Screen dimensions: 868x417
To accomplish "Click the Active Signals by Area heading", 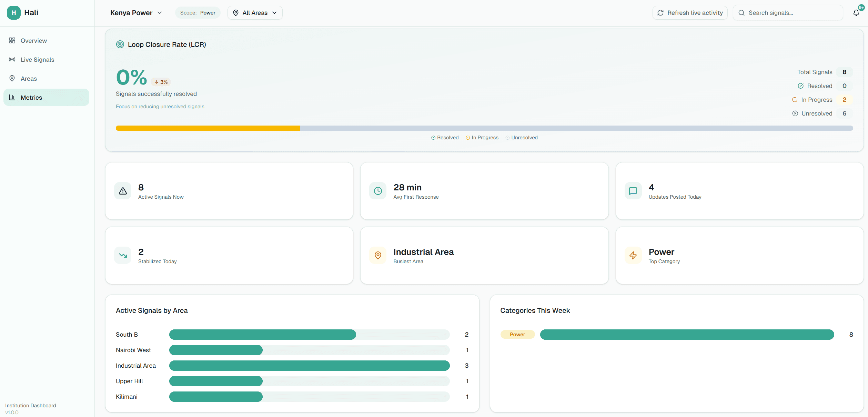I will [x=152, y=310].
